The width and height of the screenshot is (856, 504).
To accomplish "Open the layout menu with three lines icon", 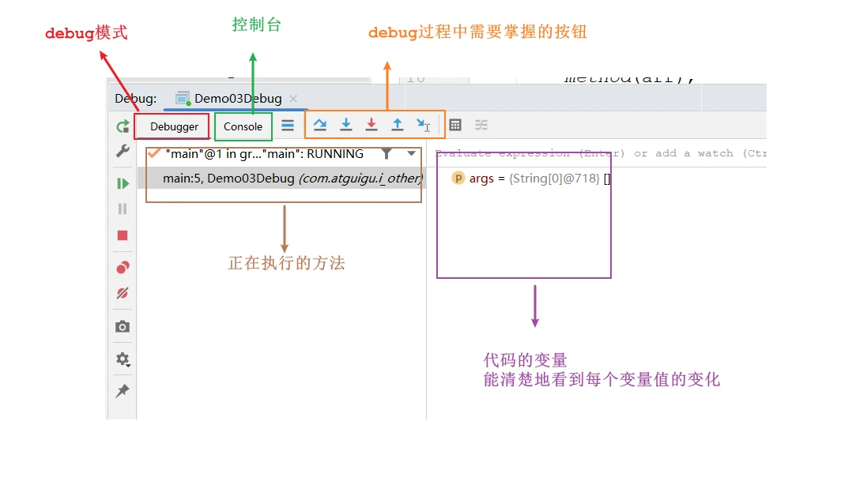I will [288, 126].
